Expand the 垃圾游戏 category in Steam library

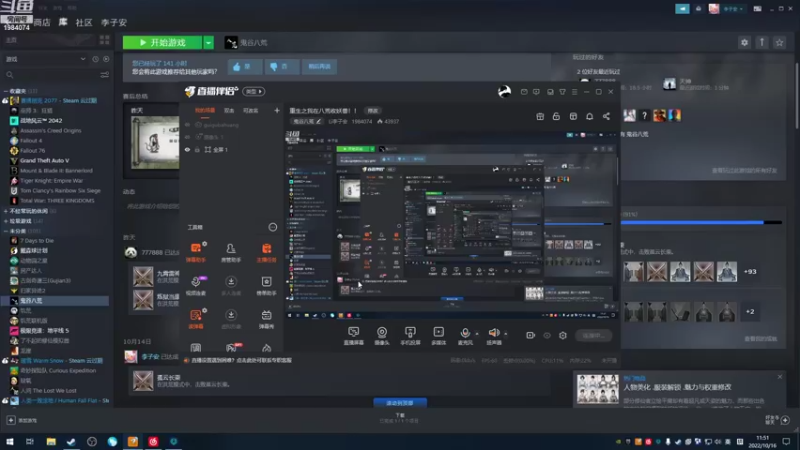coord(6,221)
